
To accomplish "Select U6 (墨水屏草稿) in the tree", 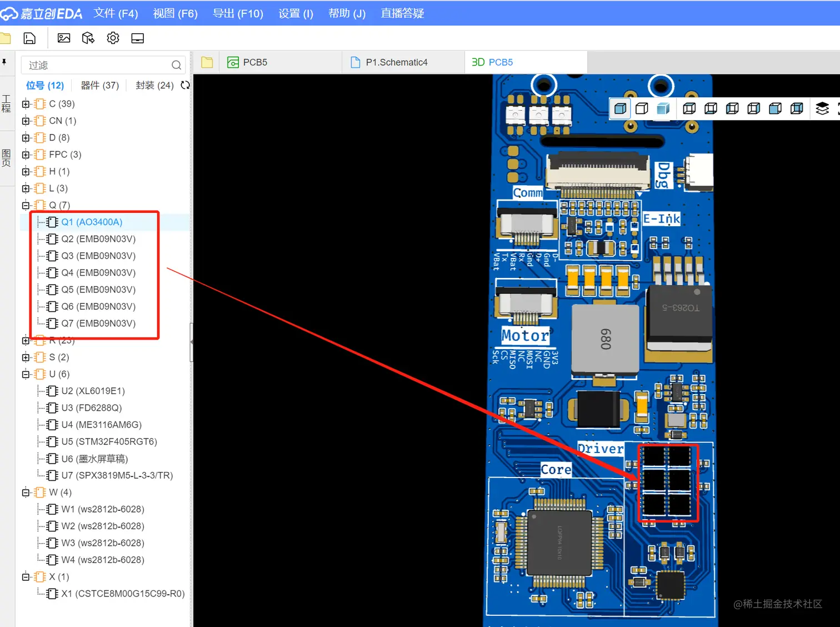I will [x=94, y=459].
